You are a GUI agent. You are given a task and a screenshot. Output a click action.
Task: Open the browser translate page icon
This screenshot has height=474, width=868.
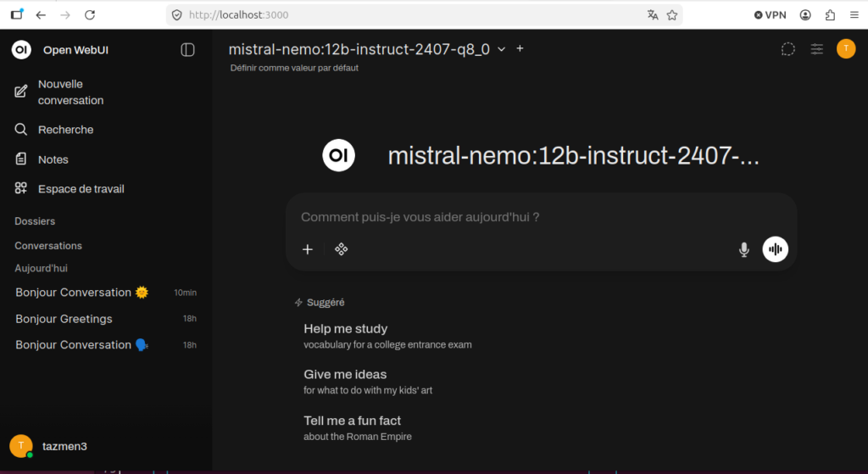click(652, 15)
